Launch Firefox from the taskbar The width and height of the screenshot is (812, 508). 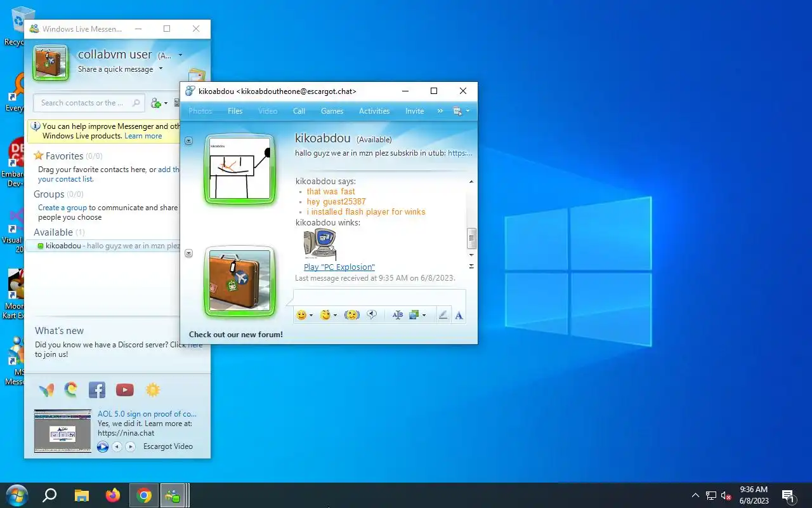click(x=113, y=495)
